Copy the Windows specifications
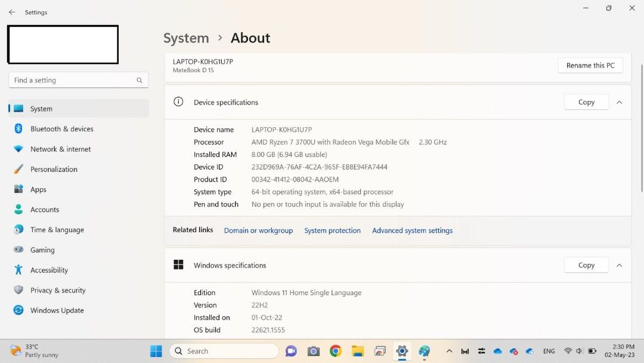Screen dimensions: 644x363 click(586, 265)
